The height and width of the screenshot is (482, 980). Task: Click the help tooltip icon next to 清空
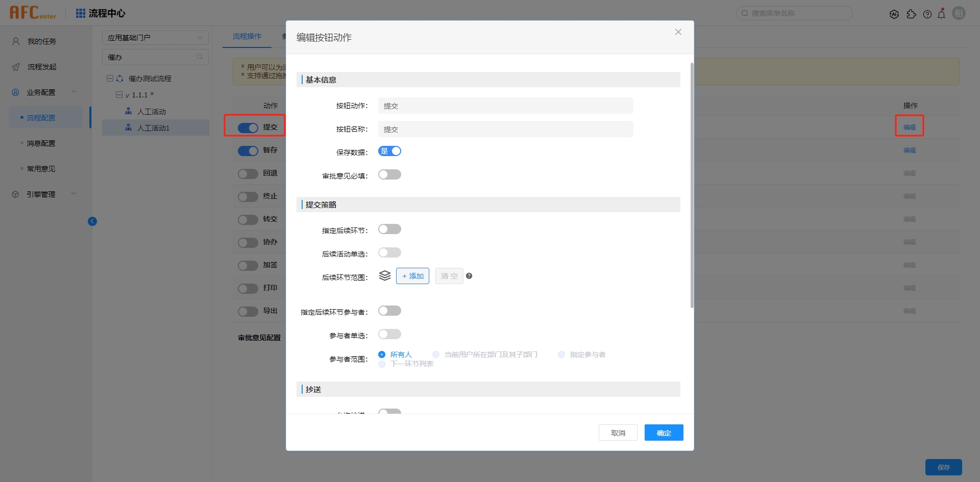(469, 276)
